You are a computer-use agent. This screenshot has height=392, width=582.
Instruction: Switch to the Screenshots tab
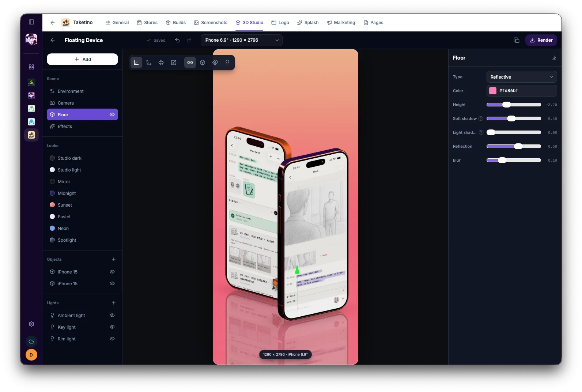211,23
